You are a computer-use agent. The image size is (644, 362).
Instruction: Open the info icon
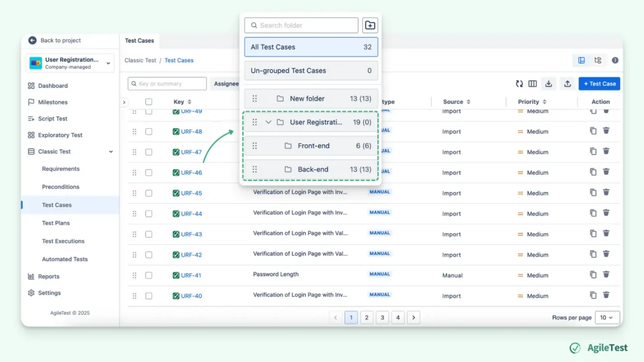(615, 60)
